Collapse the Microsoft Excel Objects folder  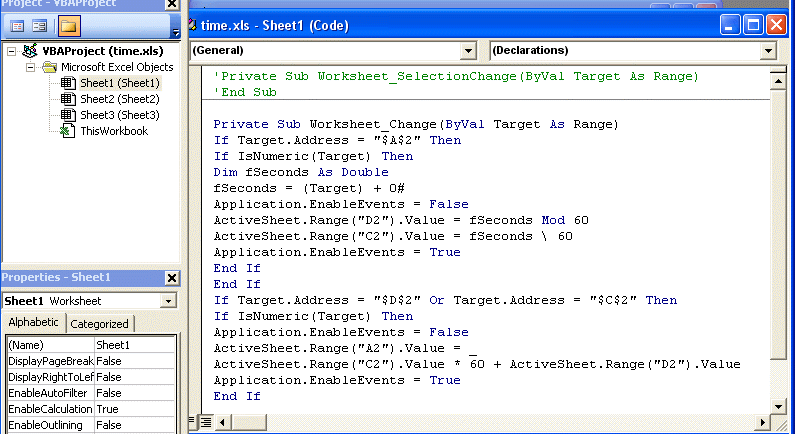point(31,67)
